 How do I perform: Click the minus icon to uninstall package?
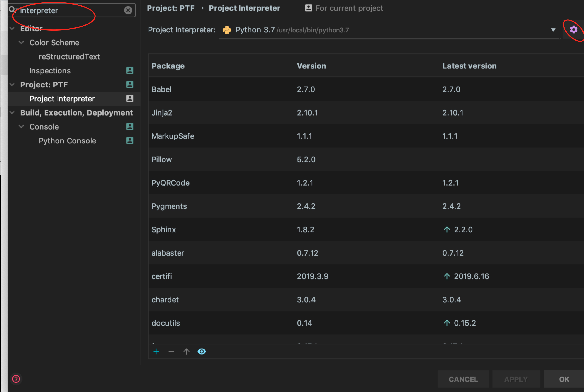pyautogui.click(x=171, y=351)
